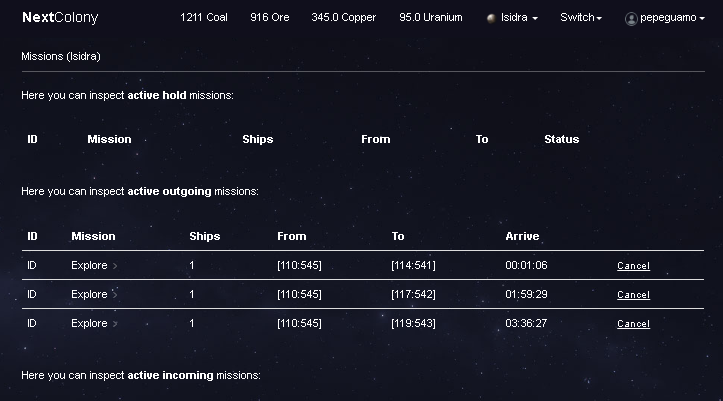Click the Arrive column header
This screenshot has width=723, height=401.
tap(522, 236)
